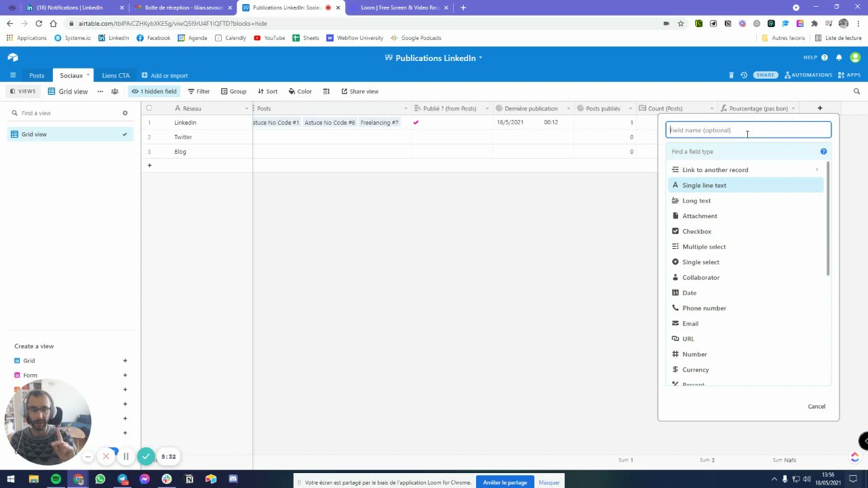Image resolution: width=868 pixels, height=488 pixels.
Task: Click the Find a view search field
Action: coord(64,113)
